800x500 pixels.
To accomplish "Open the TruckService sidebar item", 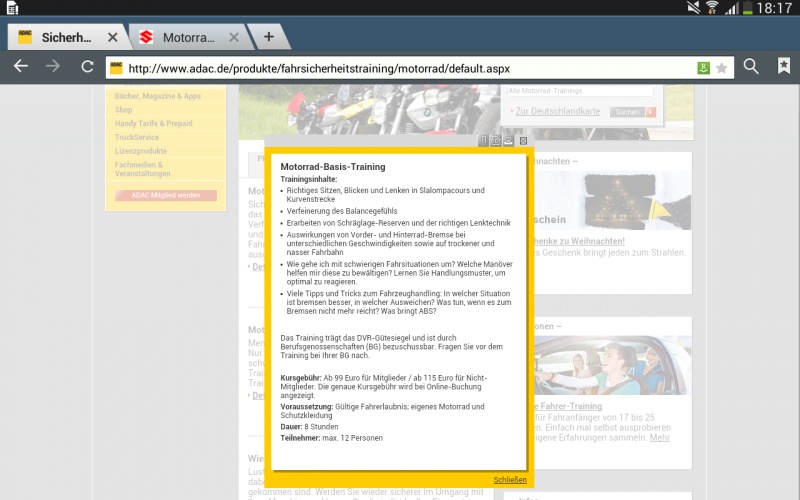I will click(137, 137).
